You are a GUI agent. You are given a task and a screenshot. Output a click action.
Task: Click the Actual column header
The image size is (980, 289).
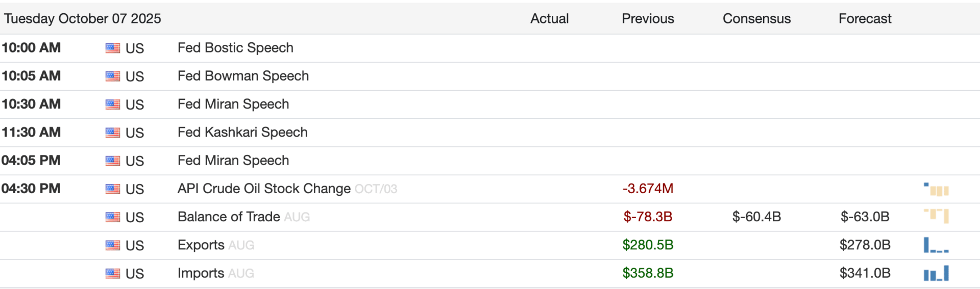coord(549,19)
